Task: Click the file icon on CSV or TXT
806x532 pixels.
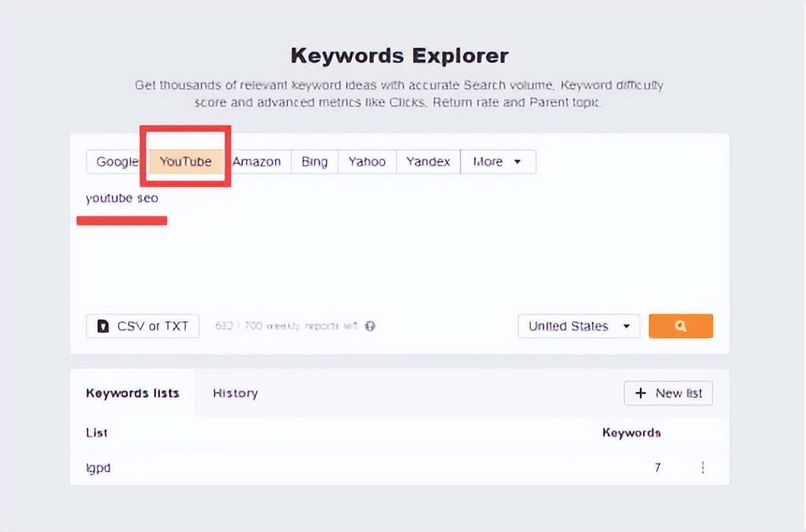Action: pos(103,326)
